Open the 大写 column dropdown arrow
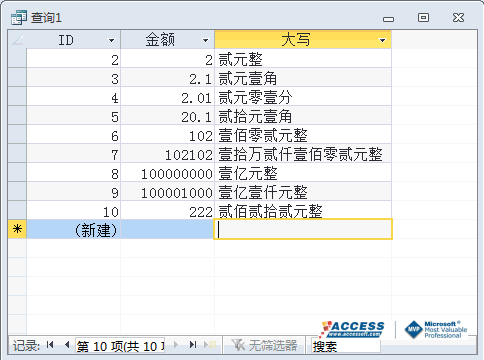The height and width of the screenshot is (360, 484). tap(382, 41)
